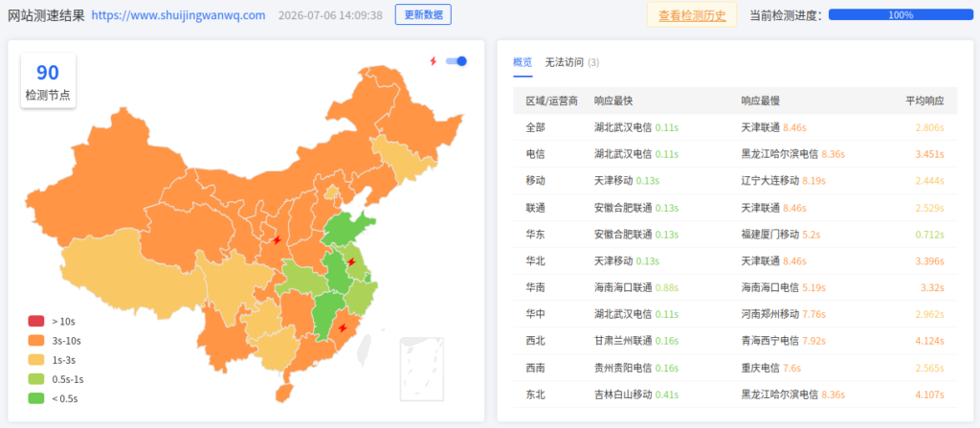Switch to the 概览 tab
Image resolution: width=980 pixels, height=428 pixels.
click(523, 62)
